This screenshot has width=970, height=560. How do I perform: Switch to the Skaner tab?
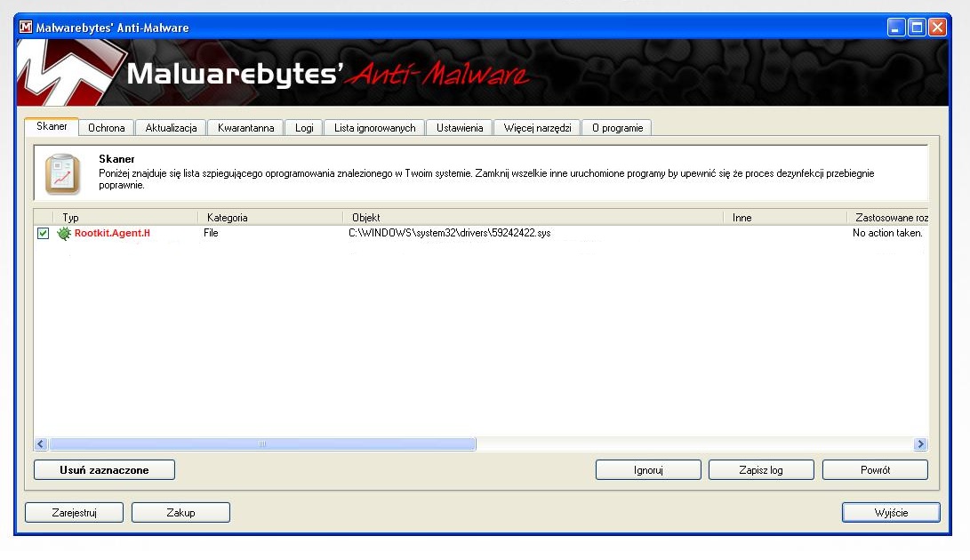pyautogui.click(x=52, y=126)
